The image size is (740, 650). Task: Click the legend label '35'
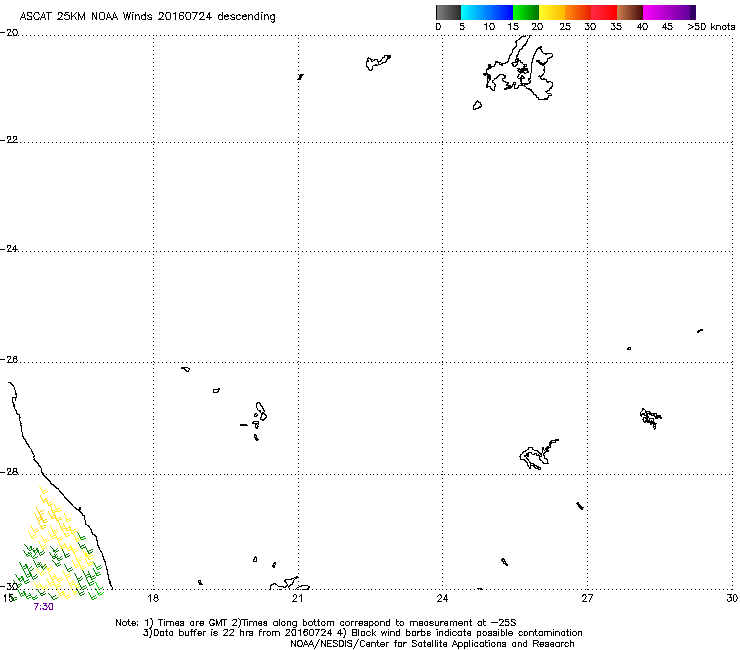[x=616, y=27]
